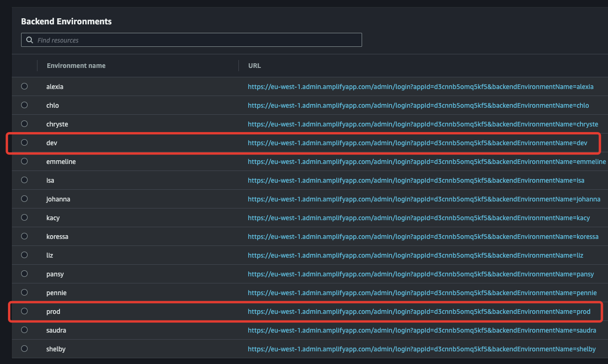This screenshot has width=608, height=364.
Task: Select the chlo environment radio button
Action: click(24, 105)
